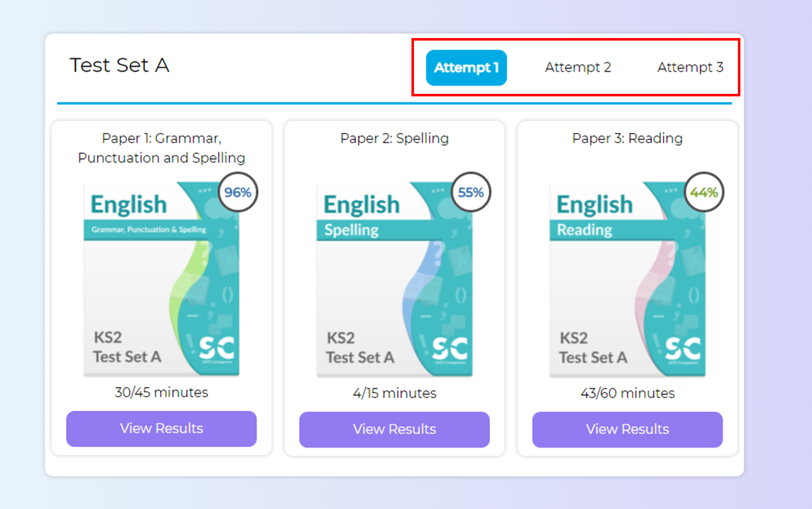View results for Paper 1 Grammar
Screen dimensions: 812x509
point(161,429)
